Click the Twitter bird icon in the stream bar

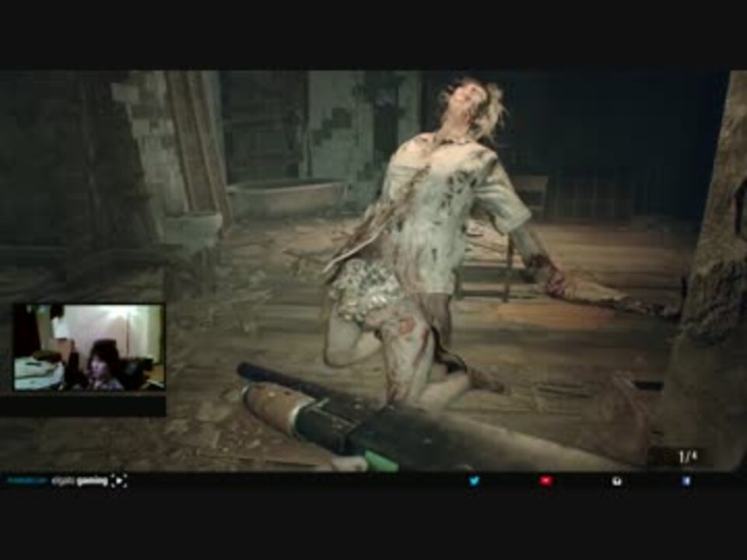coord(474,481)
